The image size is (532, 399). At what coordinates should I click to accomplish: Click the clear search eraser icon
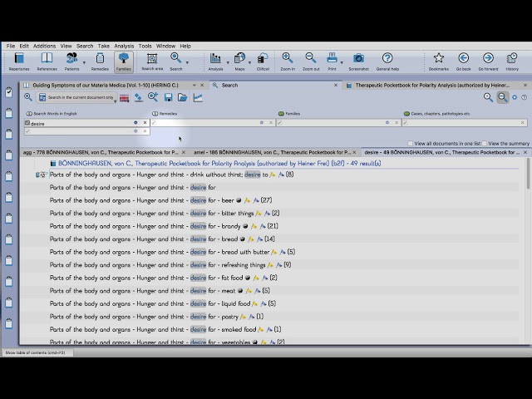point(139,98)
